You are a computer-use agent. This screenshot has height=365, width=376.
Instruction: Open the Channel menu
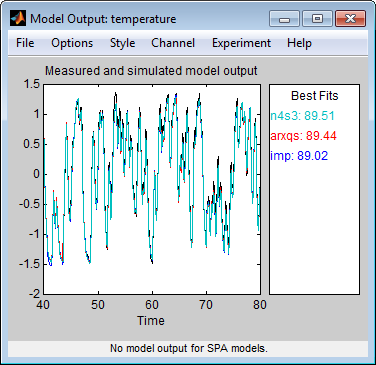coord(173,43)
